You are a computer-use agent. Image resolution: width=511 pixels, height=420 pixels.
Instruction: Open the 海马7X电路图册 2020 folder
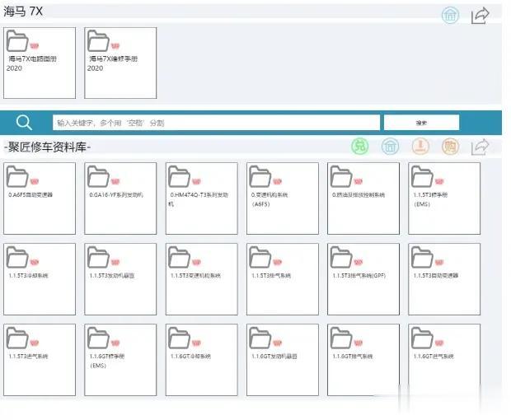point(40,63)
